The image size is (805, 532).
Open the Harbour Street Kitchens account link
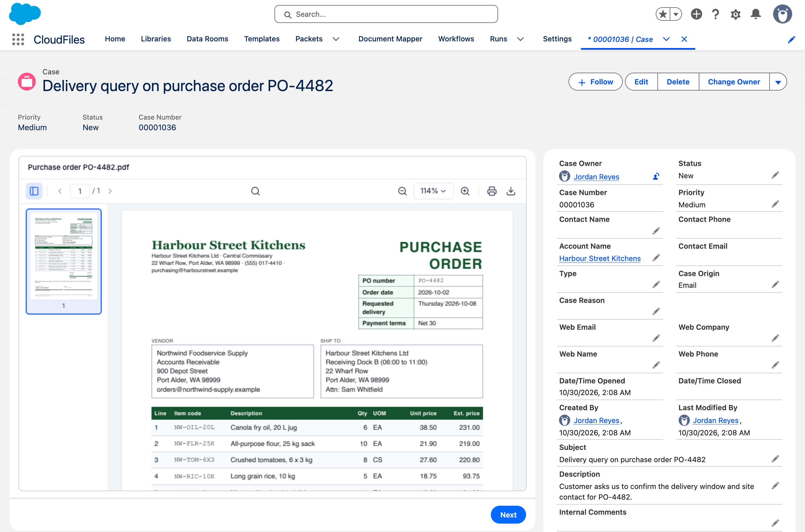tap(600, 258)
